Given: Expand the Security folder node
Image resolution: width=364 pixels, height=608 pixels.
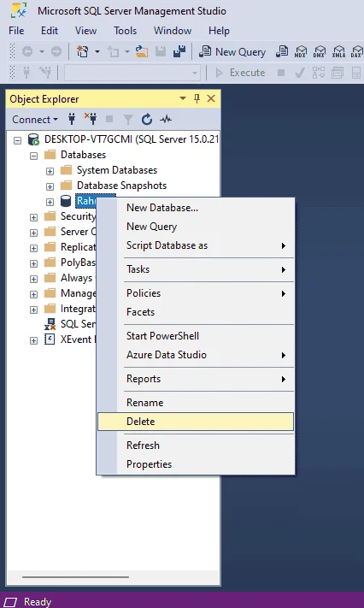Looking at the screenshot, I should click(x=33, y=217).
